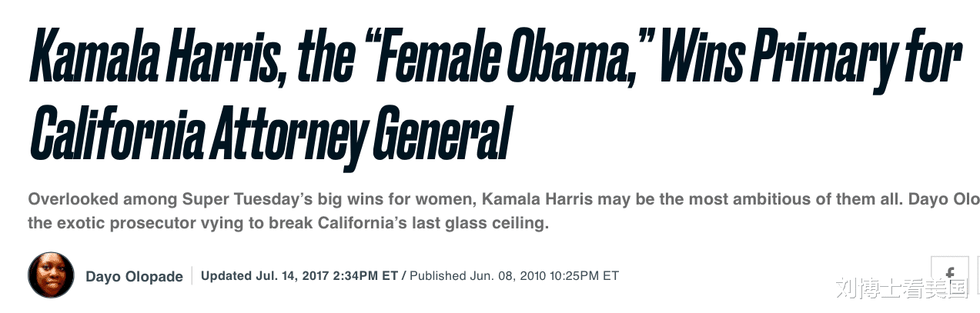The width and height of the screenshot is (980, 313).
Task: Open Dayo Olopade's author avatar photo
Action: click(51, 276)
